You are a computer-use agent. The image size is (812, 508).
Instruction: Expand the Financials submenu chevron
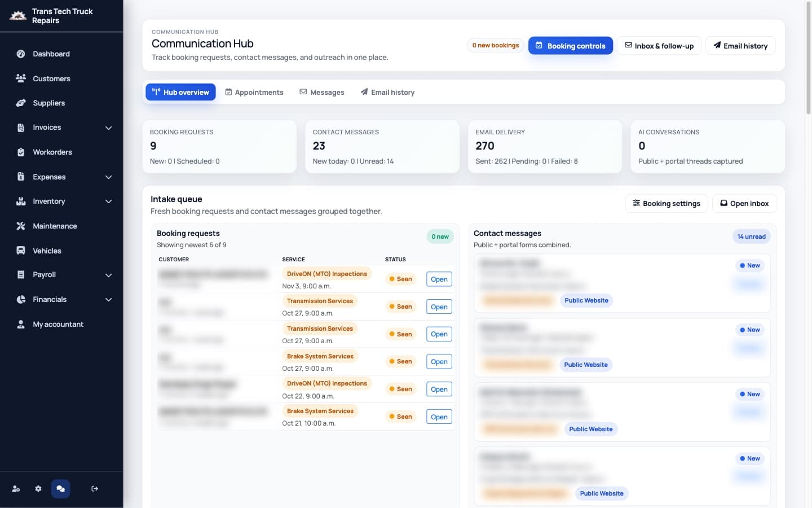pyautogui.click(x=109, y=300)
